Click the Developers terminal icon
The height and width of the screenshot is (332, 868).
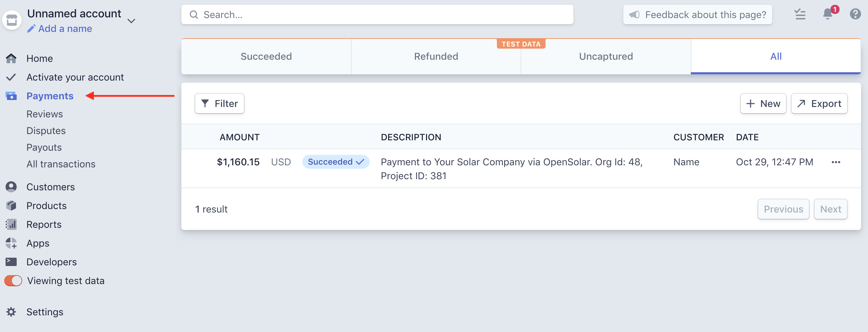[x=11, y=262]
